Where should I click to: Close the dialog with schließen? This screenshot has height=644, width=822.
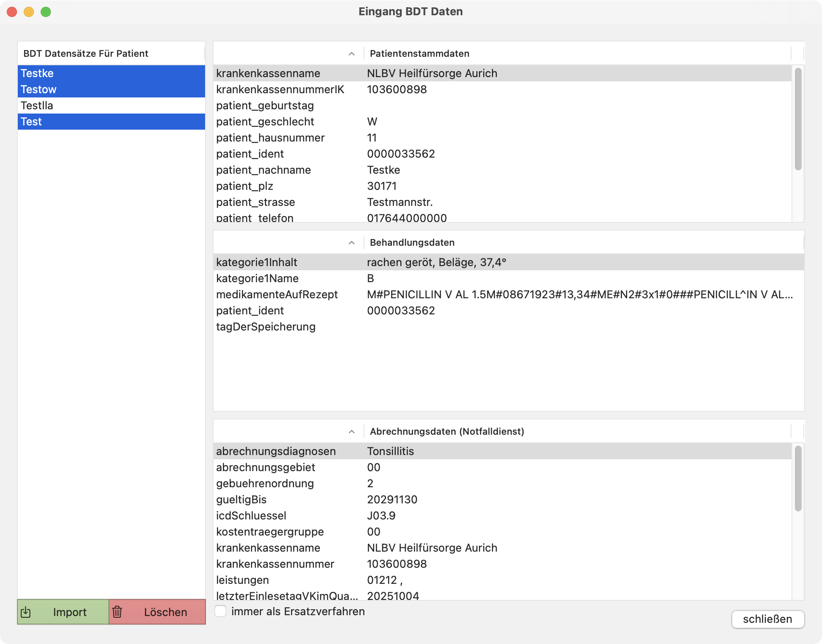click(767, 619)
